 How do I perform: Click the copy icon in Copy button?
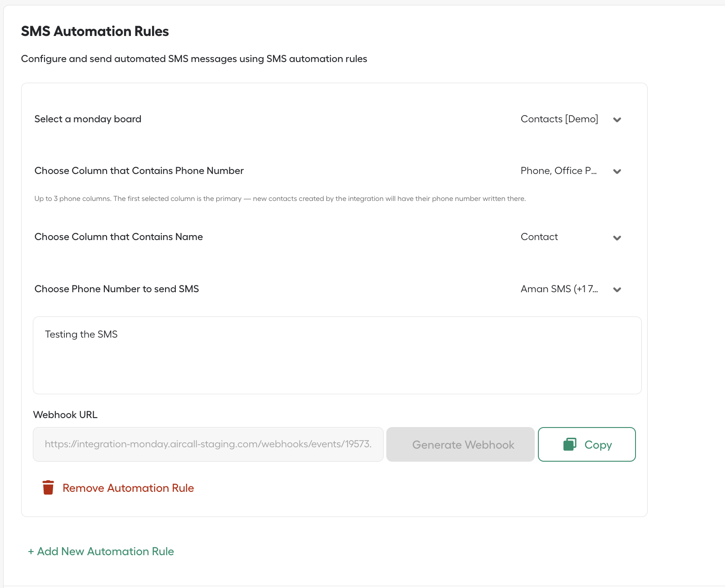(570, 444)
